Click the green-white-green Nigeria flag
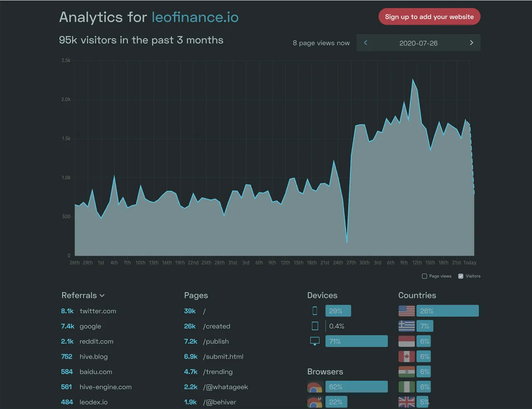This screenshot has height=409, width=532. point(406,387)
